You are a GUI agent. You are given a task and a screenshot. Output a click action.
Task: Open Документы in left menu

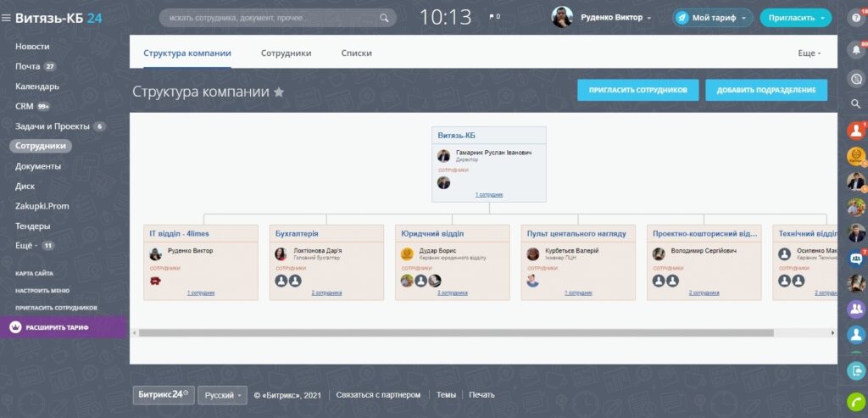[38, 166]
